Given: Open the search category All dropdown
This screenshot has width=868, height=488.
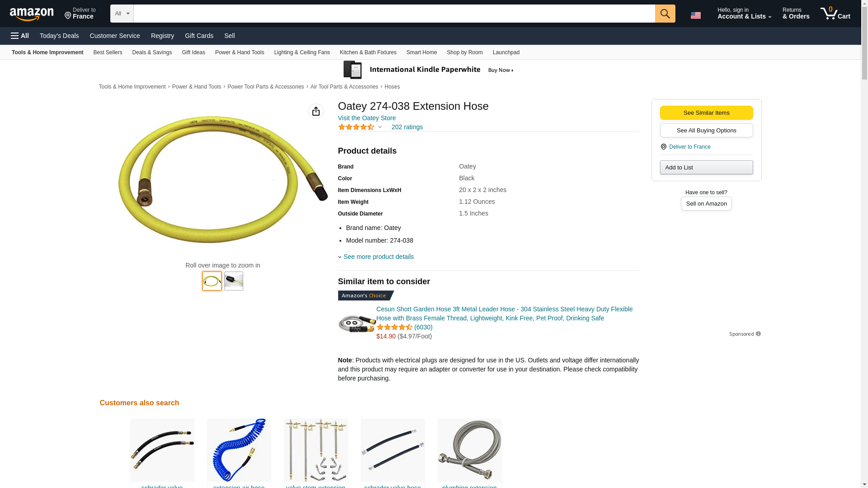Looking at the screenshot, I should pyautogui.click(x=122, y=14).
